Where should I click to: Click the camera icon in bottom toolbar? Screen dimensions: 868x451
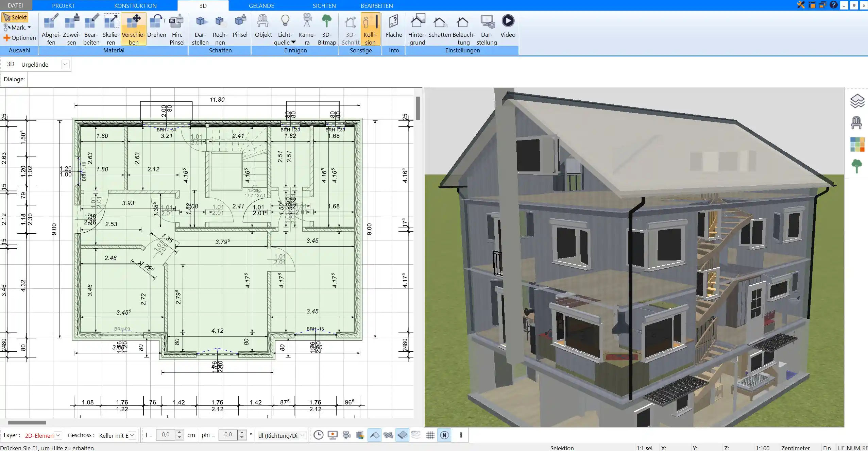346,435
